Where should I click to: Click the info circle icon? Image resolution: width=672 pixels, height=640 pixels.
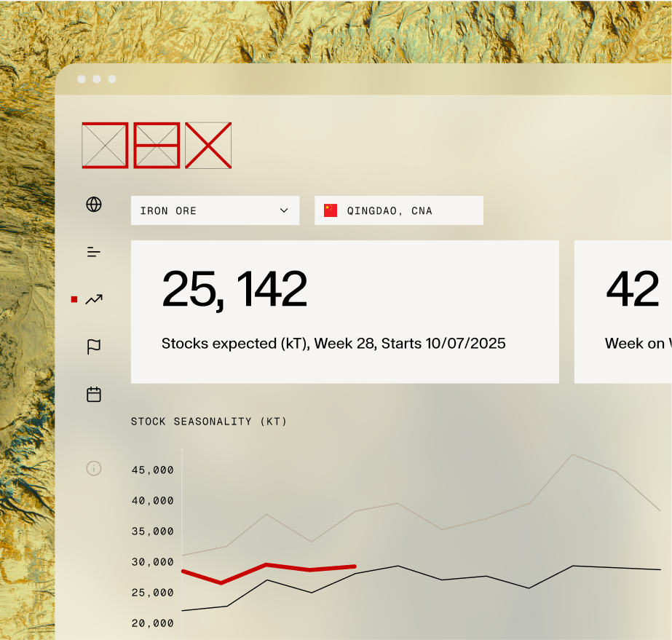tap(94, 468)
